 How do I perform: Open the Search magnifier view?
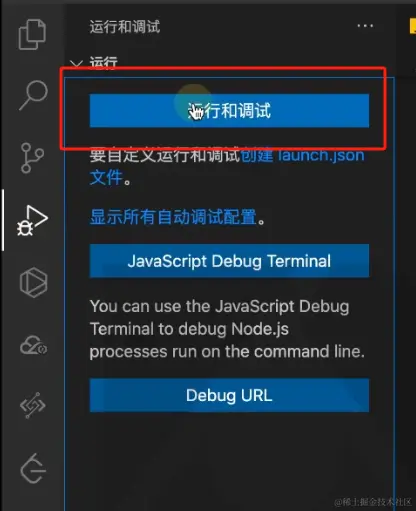point(33,95)
